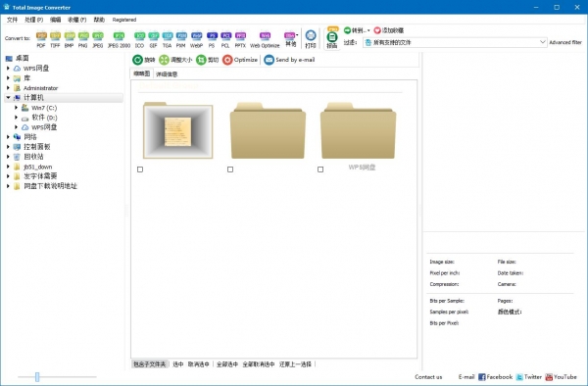The height and width of the screenshot is (386, 588).
Task: Pick the JPEG conversion icon
Action: [97, 39]
